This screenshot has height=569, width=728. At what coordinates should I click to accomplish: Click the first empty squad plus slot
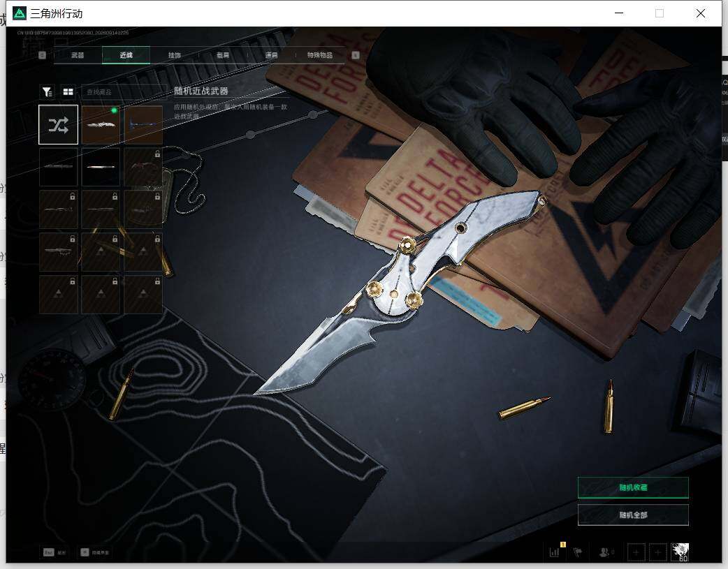tap(636, 552)
